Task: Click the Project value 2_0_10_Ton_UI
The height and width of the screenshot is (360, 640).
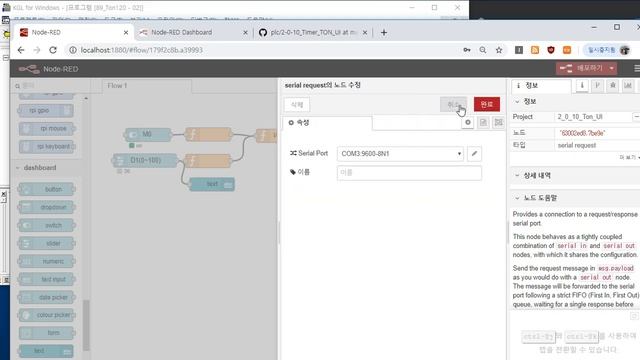Action: click(x=580, y=117)
